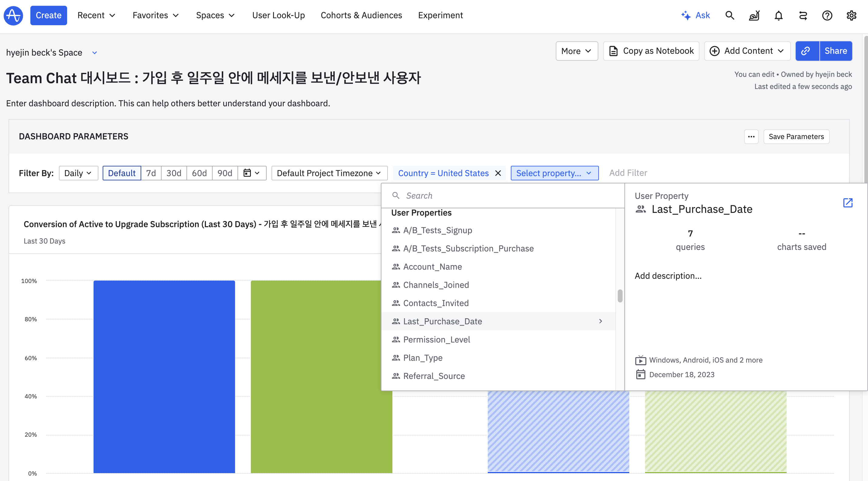This screenshot has height=481, width=868.
Task: Expand Default Project Timezone dropdown
Action: [329, 173]
